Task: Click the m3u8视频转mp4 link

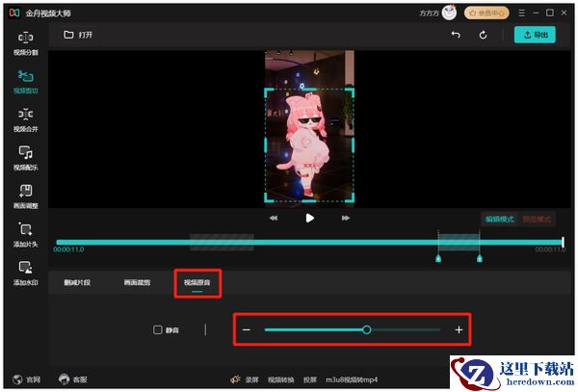Action: click(x=352, y=379)
